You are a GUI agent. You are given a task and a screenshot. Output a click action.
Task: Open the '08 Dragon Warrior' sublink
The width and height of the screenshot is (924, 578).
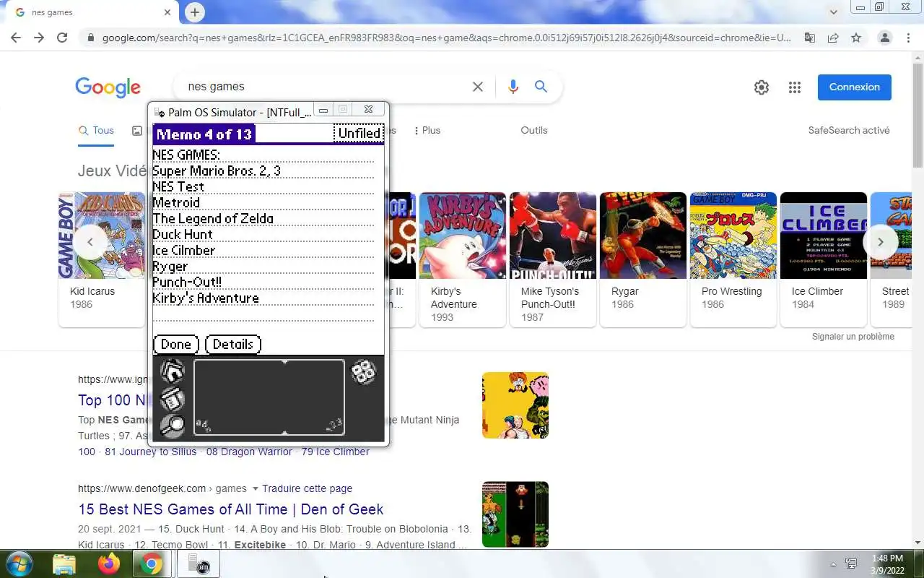[249, 452]
